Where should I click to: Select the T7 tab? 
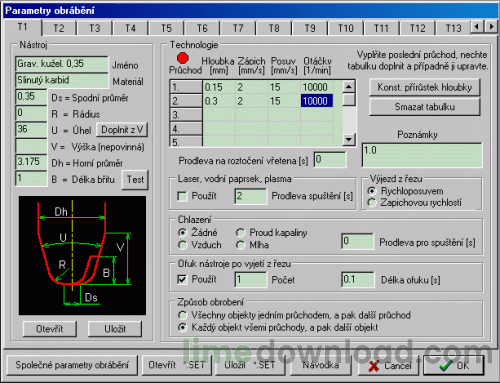tap(238, 28)
